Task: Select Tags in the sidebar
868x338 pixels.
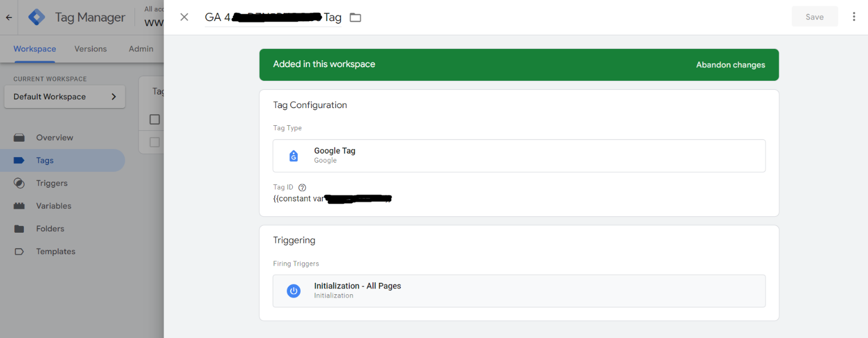Action: pyautogui.click(x=62, y=160)
